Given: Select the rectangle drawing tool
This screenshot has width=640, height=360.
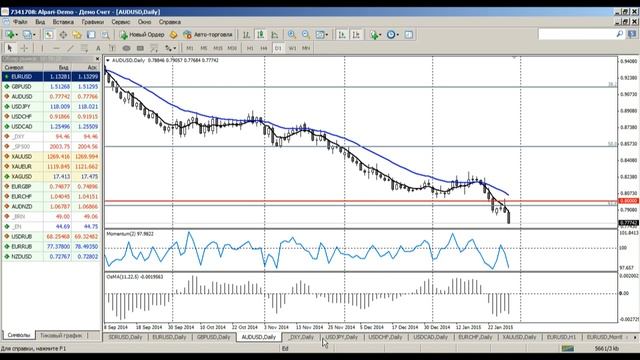Looking at the screenshot, I should [x=140, y=48].
